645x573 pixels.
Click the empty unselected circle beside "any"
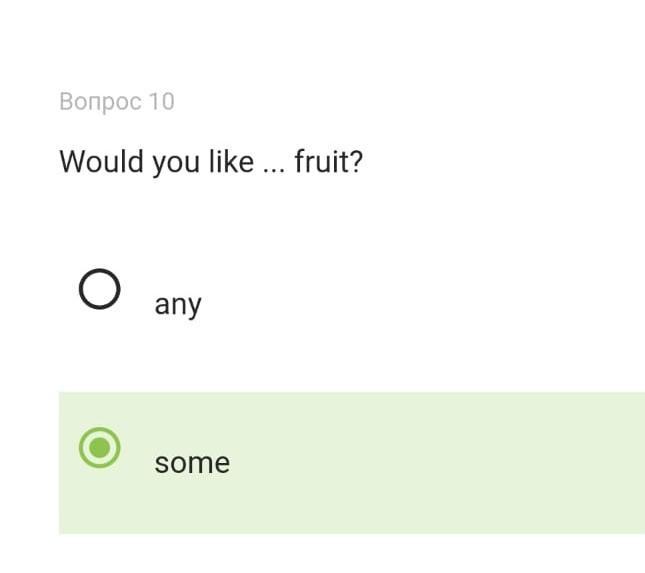99,289
